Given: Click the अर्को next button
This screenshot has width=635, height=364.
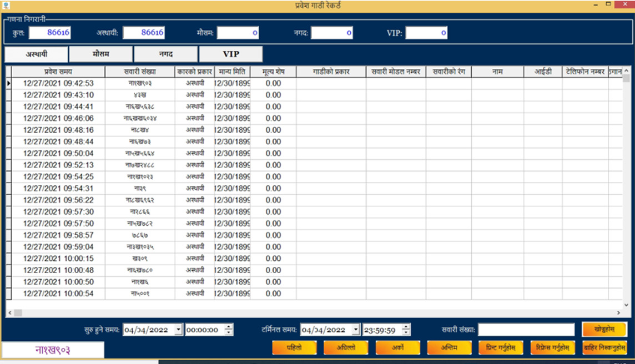Looking at the screenshot, I should [397, 348].
